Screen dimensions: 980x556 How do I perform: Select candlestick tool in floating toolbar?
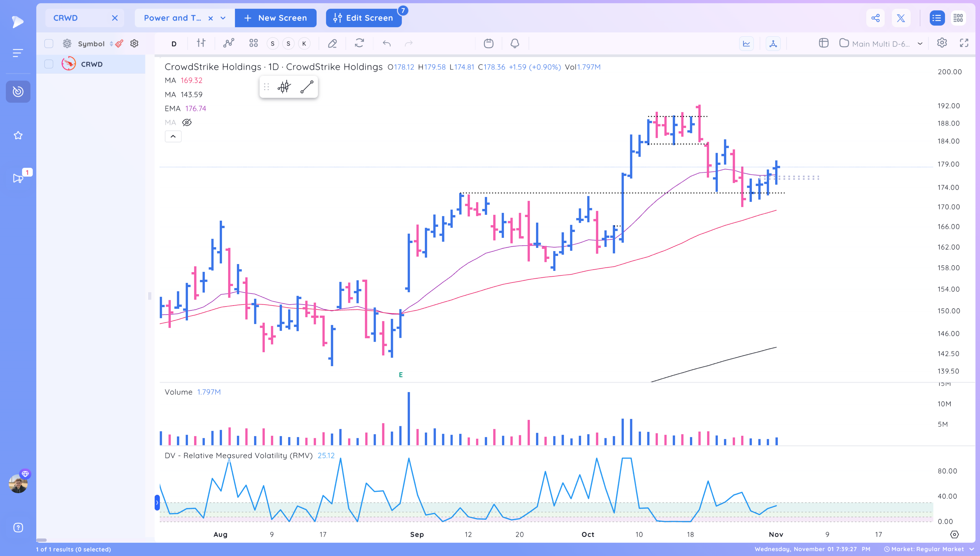[x=284, y=87]
